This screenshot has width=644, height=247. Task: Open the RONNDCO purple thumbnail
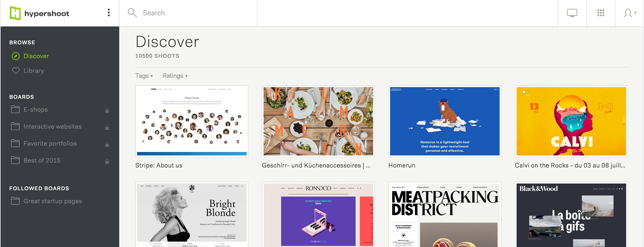pyautogui.click(x=318, y=215)
